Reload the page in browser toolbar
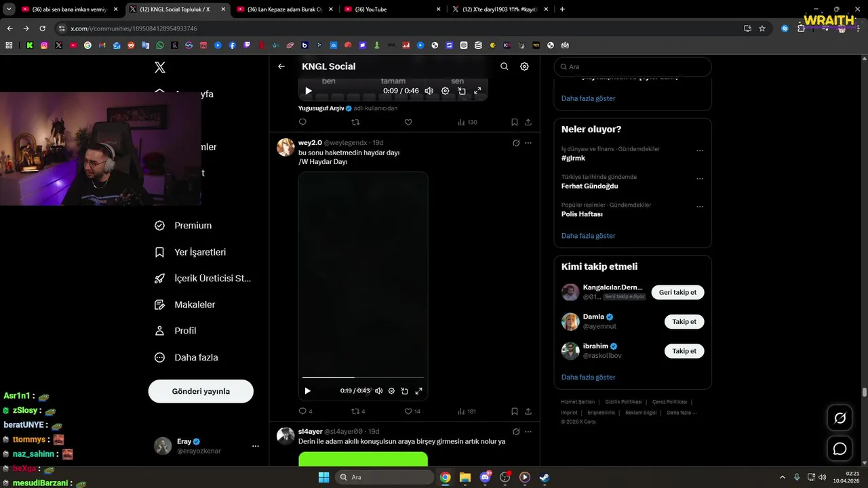The height and width of the screenshot is (488, 868). click(43, 28)
